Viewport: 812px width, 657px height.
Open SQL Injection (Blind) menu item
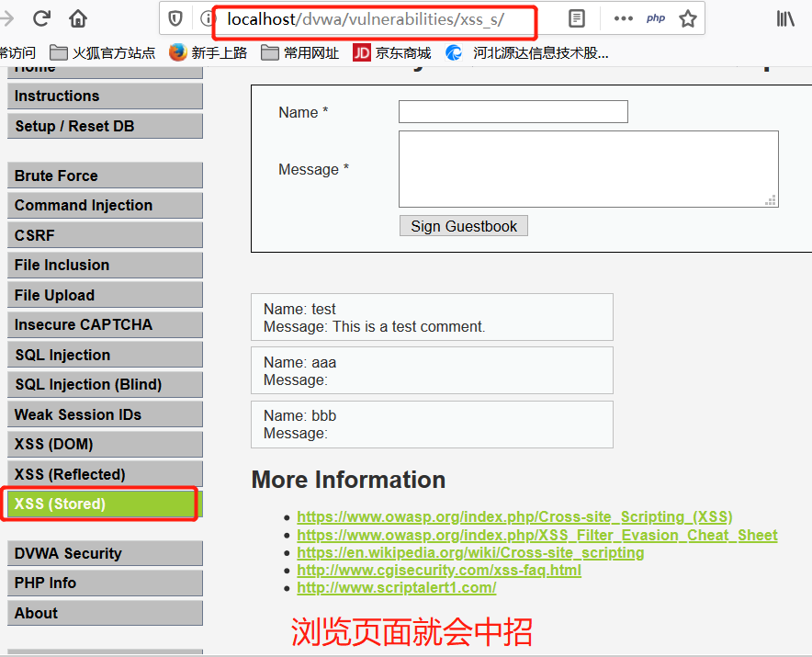105,384
